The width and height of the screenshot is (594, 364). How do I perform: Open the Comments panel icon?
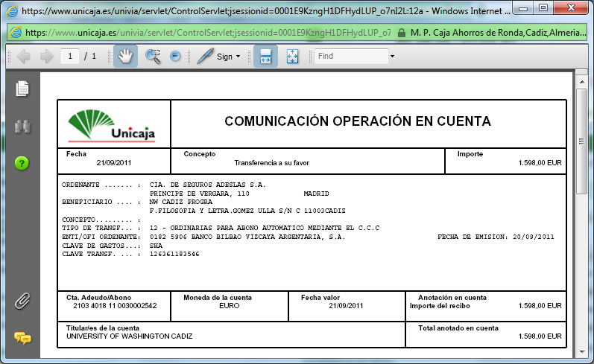[22, 337]
